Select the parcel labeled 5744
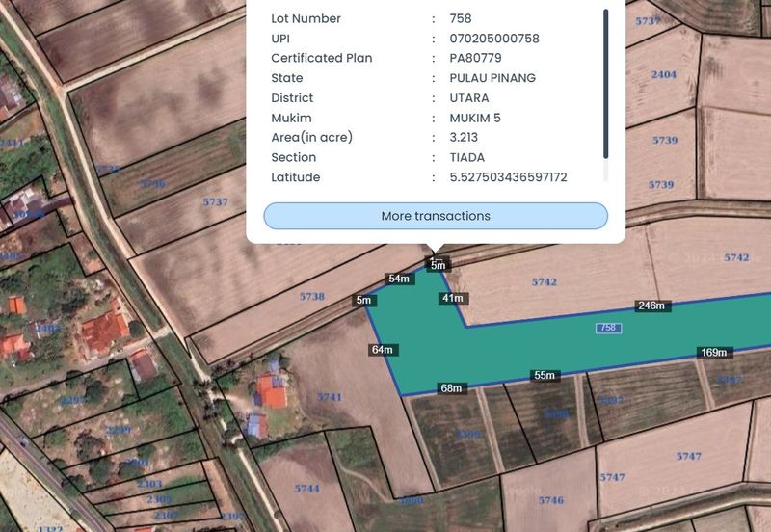 306,489
